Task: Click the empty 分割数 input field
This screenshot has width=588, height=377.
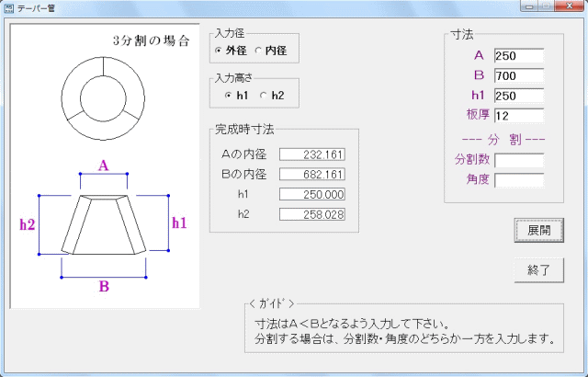Action: pos(519,160)
